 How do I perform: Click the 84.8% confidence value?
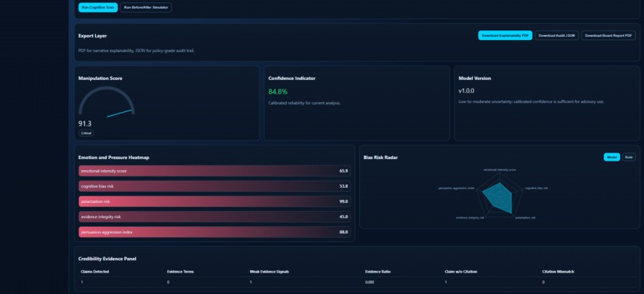point(277,92)
